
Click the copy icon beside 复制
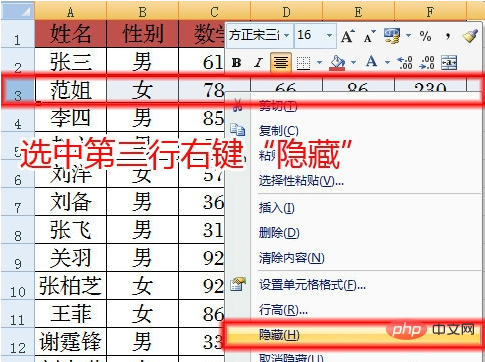[x=238, y=130]
